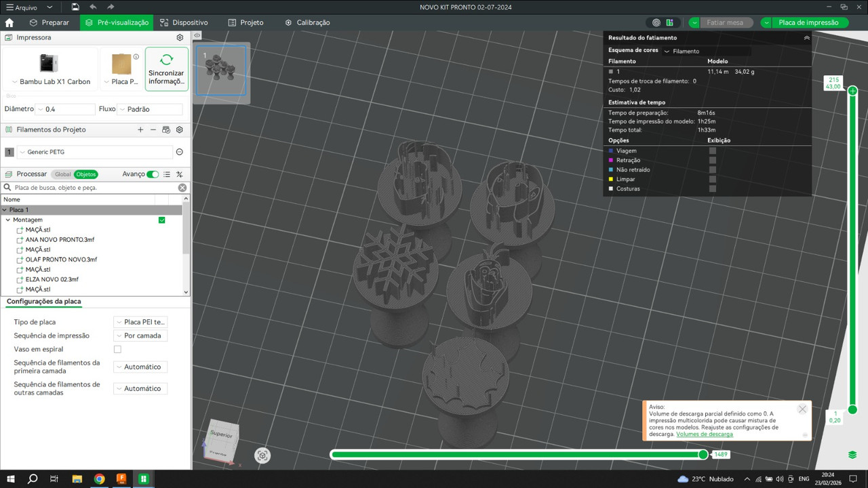Enable the Vaso em espiral checkbox
The height and width of the screenshot is (488, 868).
[x=117, y=349]
